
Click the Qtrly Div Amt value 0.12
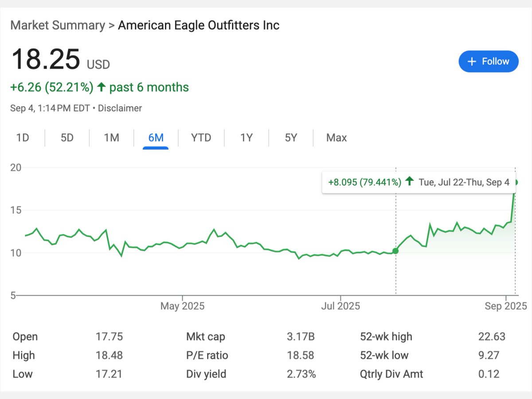(489, 374)
